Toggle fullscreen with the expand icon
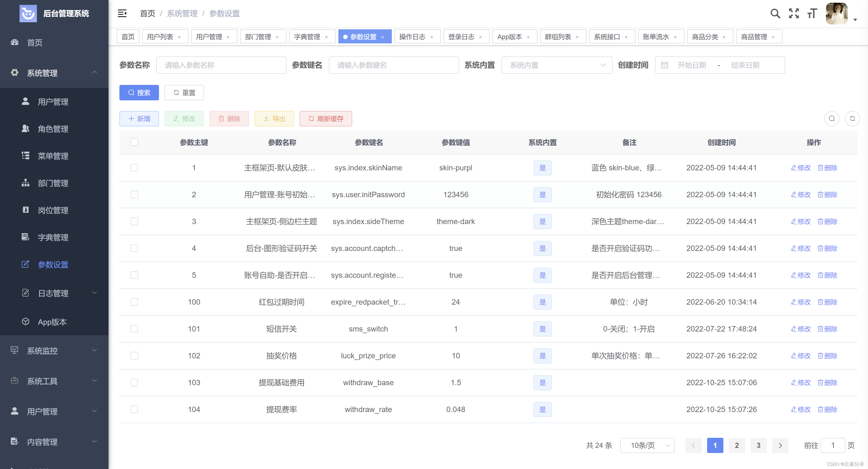The height and width of the screenshot is (469, 868). coord(794,14)
